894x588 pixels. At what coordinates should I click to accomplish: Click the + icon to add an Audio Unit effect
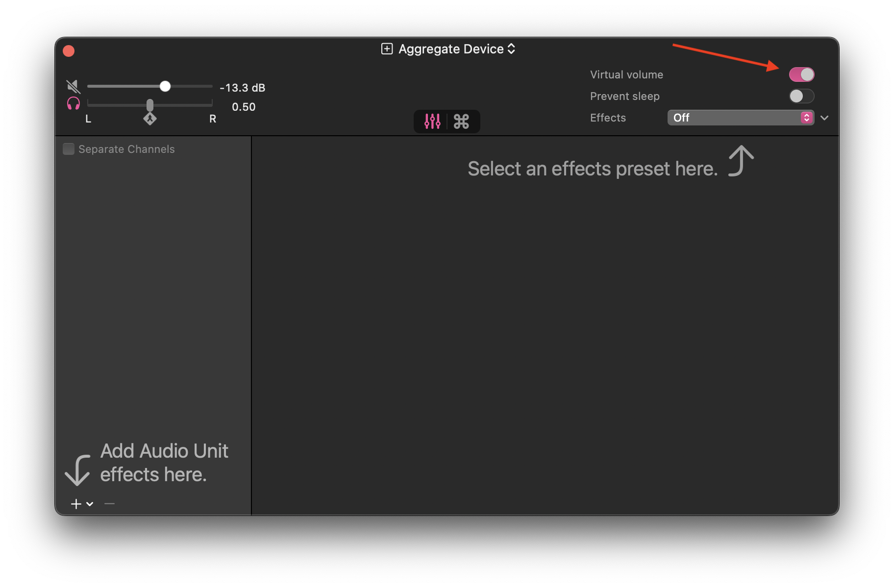coord(76,503)
